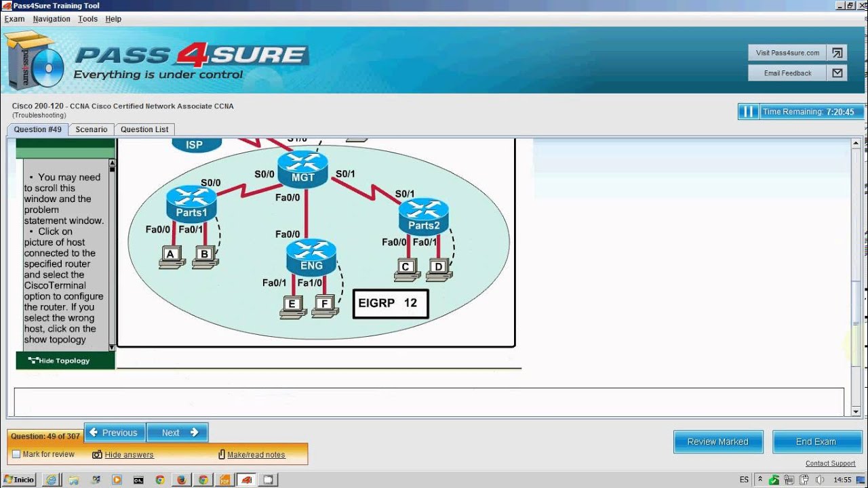Click the Hide answers link
This screenshot has height=488, width=868.
click(x=129, y=455)
